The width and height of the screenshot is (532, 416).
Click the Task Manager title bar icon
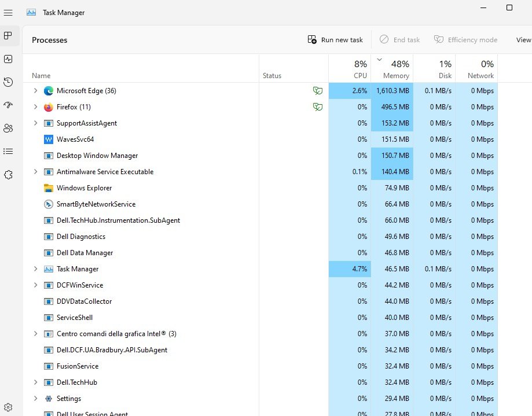[31, 13]
